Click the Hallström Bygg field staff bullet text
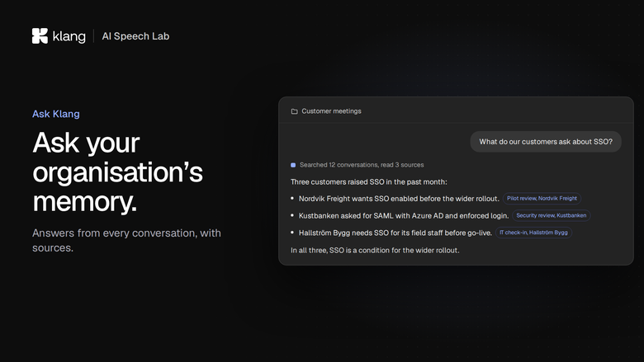The image size is (644, 362). tap(395, 233)
